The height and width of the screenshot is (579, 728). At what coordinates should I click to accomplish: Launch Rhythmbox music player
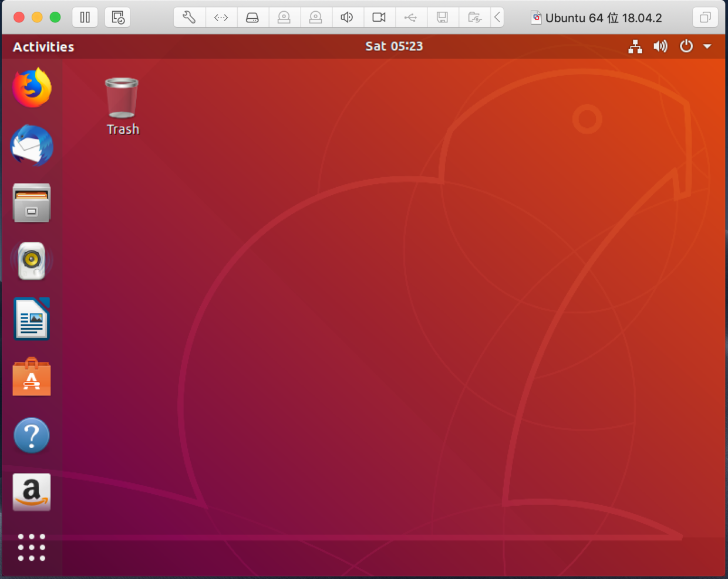[32, 261]
